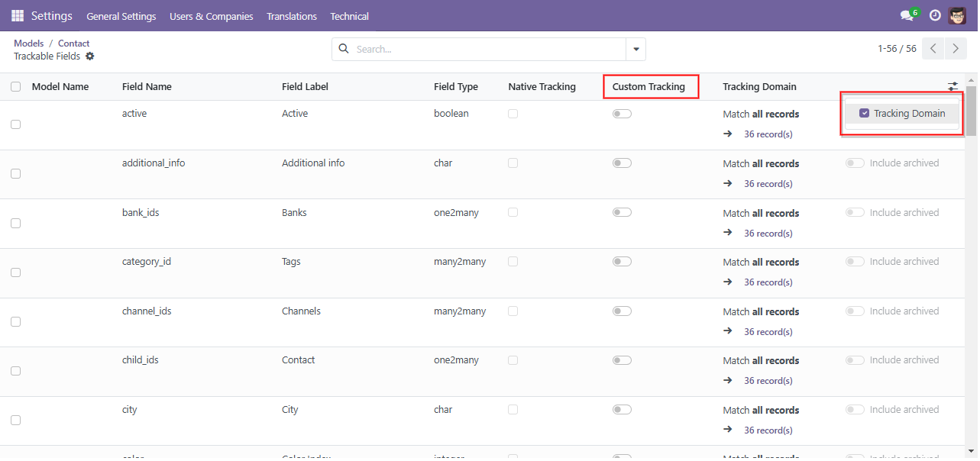Click the optional columns adjust icon
Image resolution: width=980 pixels, height=461 pixels.
pos(953,87)
